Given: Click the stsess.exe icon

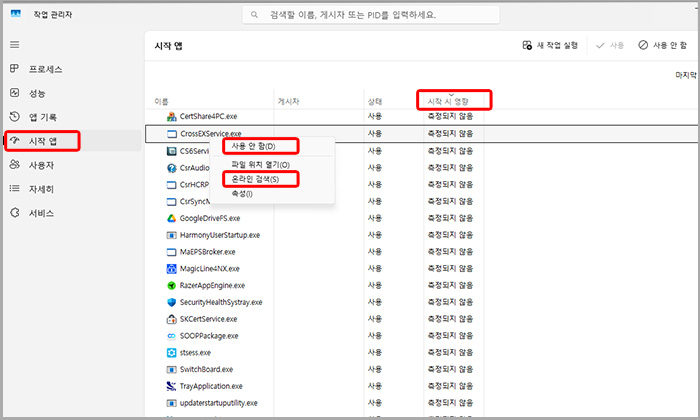Looking at the screenshot, I should (171, 353).
